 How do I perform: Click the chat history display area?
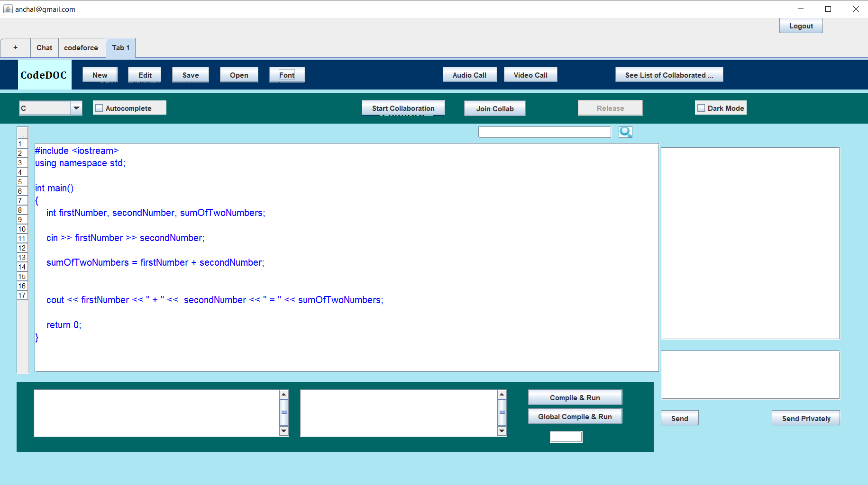(750, 243)
